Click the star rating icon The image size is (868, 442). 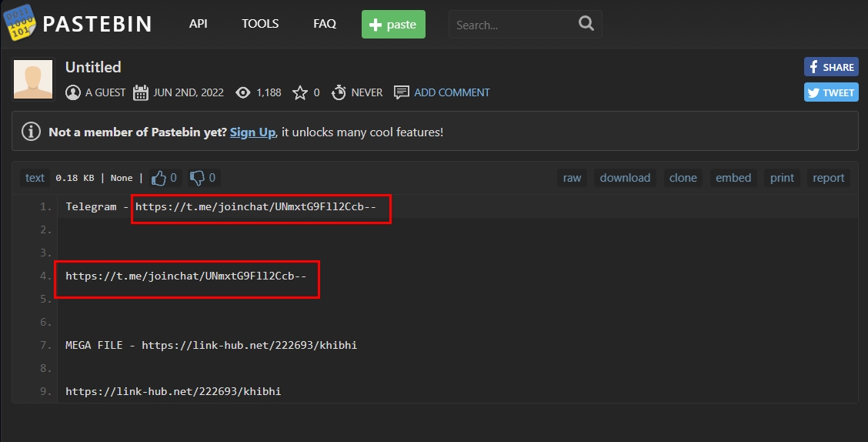pos(300,92)
